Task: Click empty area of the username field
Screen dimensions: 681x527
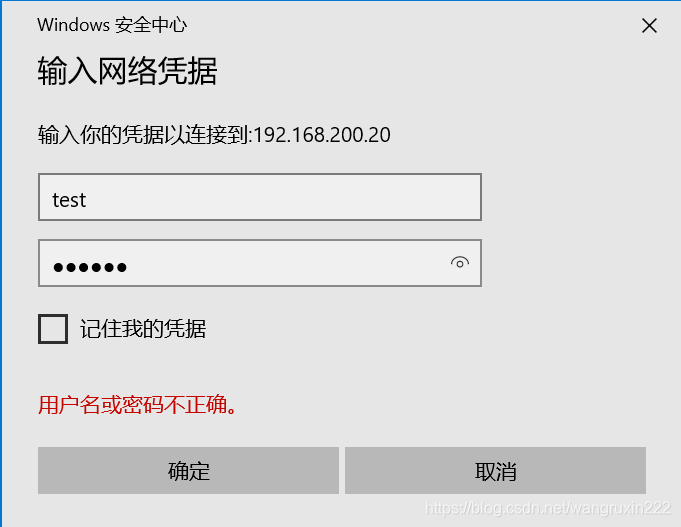Action: (282, 197)
